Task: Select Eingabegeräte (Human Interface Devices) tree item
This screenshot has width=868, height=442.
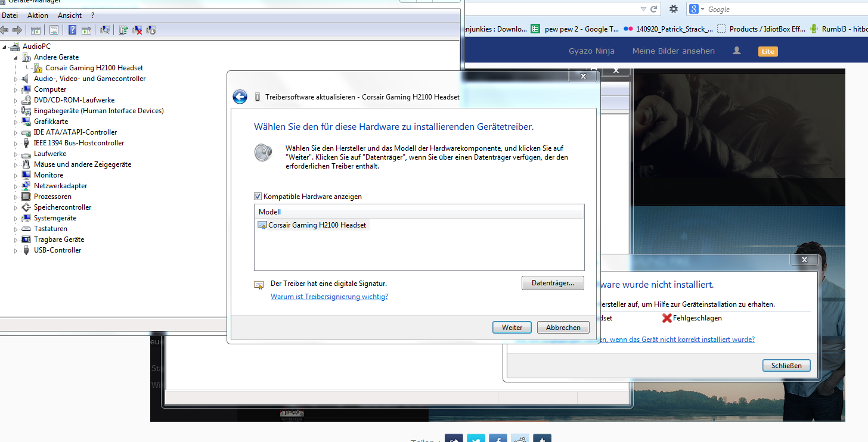Action: click(99, 111)
